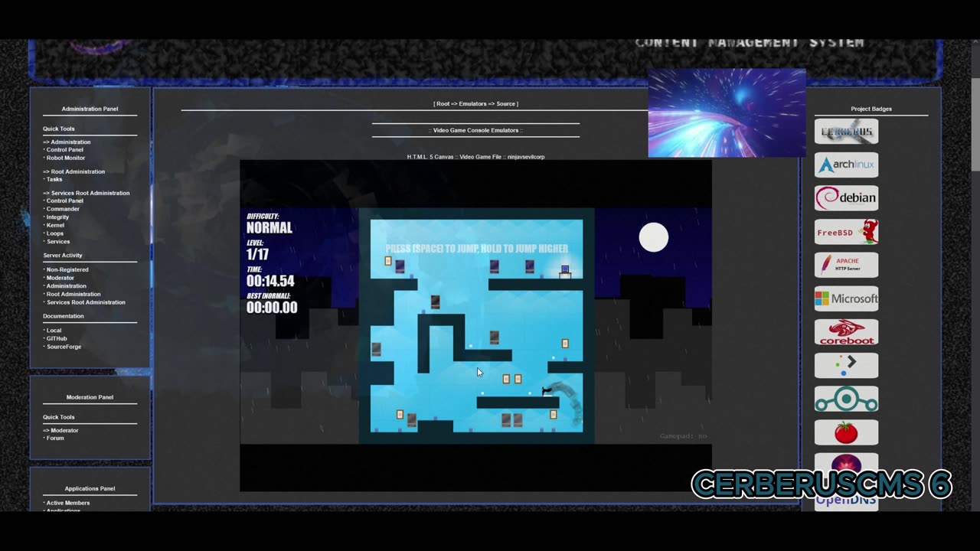Open the coreboot badge
Viewport: 980px width, 551px height.
(x=846, y=332)
